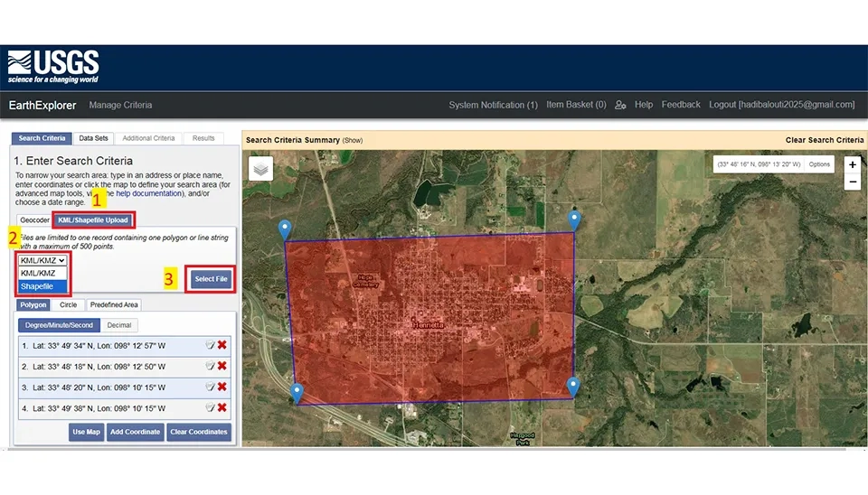
Task: Click the Henrietta label on the map
Action: (x=428, y=325)
